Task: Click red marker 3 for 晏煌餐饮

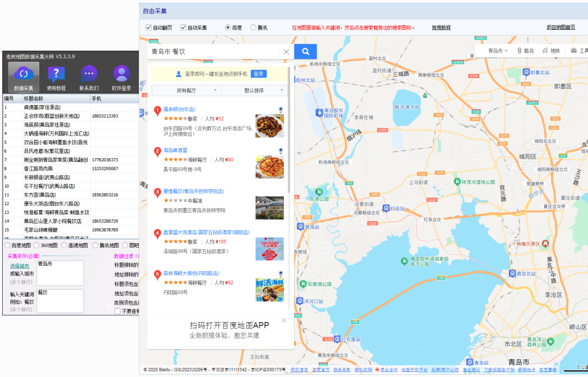Action: (x=158, y=193)
